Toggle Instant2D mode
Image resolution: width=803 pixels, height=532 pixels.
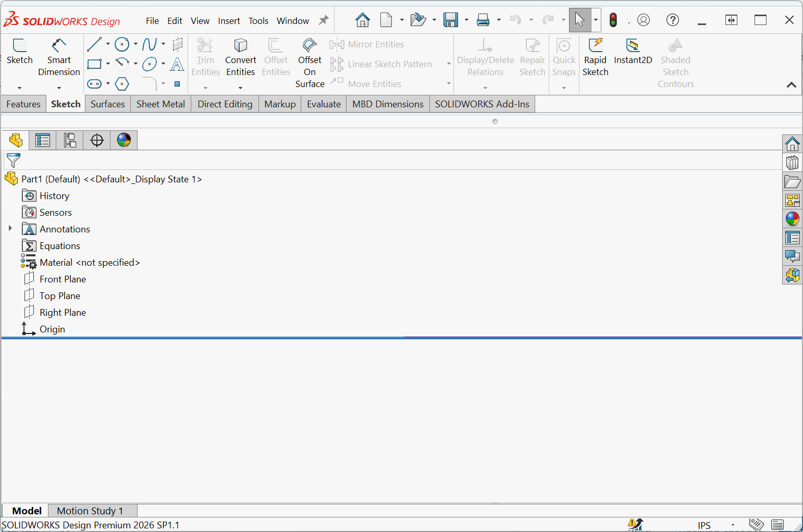[x=633, y=52]
